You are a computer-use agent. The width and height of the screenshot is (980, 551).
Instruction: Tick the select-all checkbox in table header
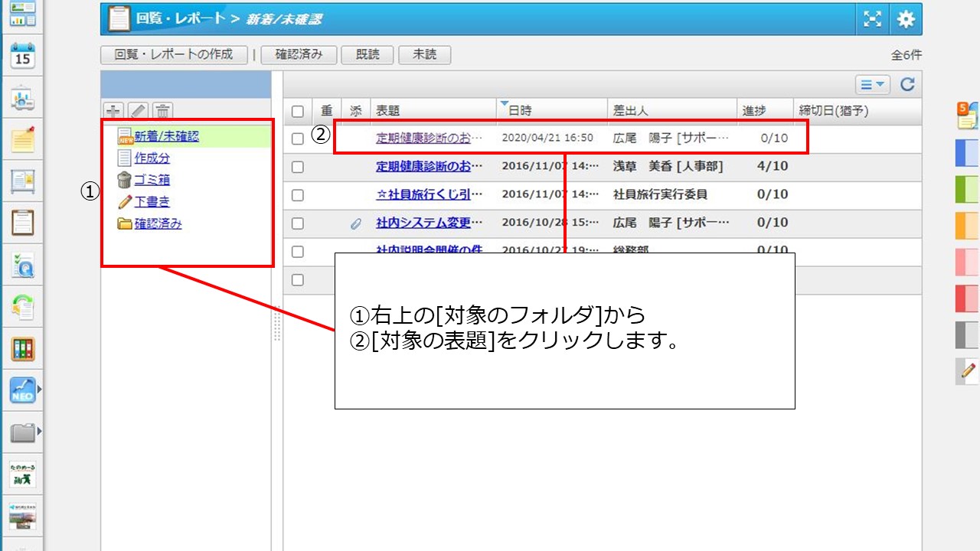[298, 111]
